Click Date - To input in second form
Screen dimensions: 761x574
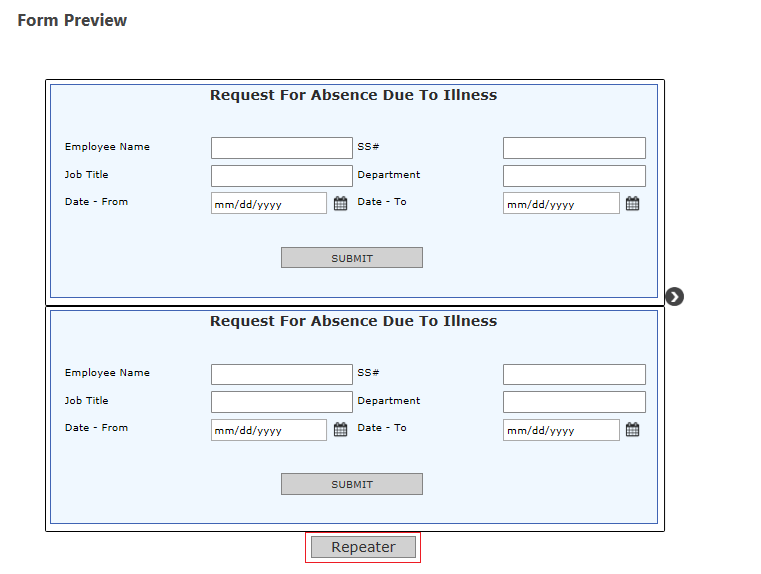(x=560, y=430)
